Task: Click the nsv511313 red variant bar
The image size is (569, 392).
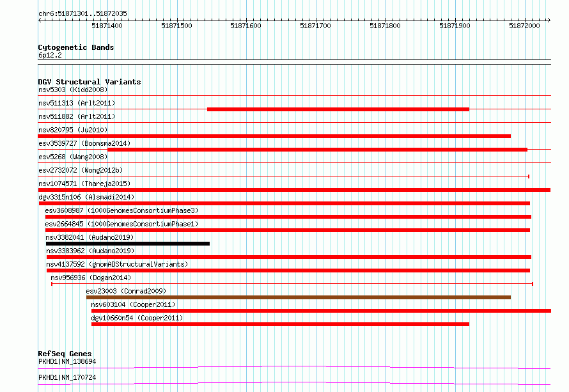Action: pos(338,109)
